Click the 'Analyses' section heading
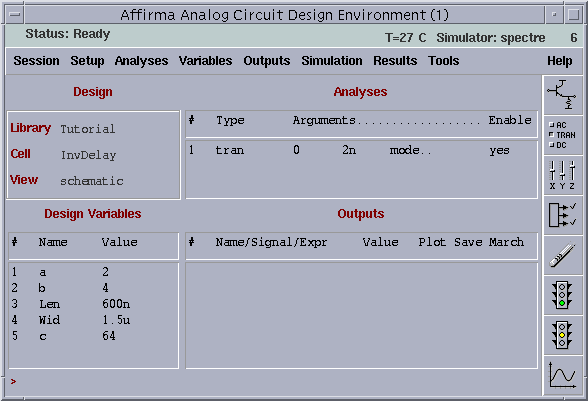The image size is (588, 401). (x=360, y=92)
